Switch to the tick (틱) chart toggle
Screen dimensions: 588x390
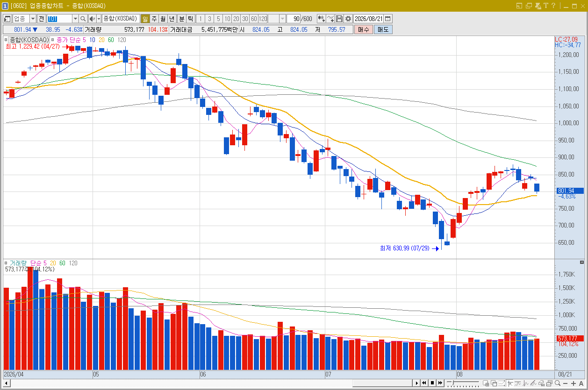(190, 19)
